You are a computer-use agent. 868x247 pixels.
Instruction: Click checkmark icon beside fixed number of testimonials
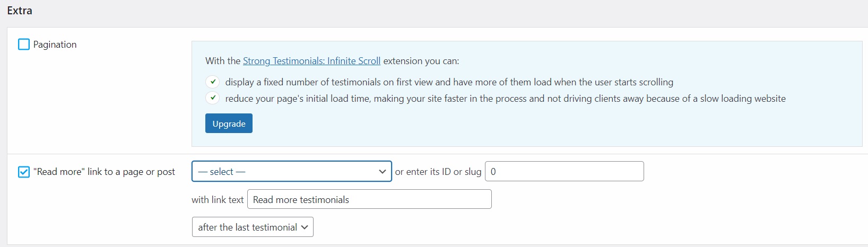213,82
